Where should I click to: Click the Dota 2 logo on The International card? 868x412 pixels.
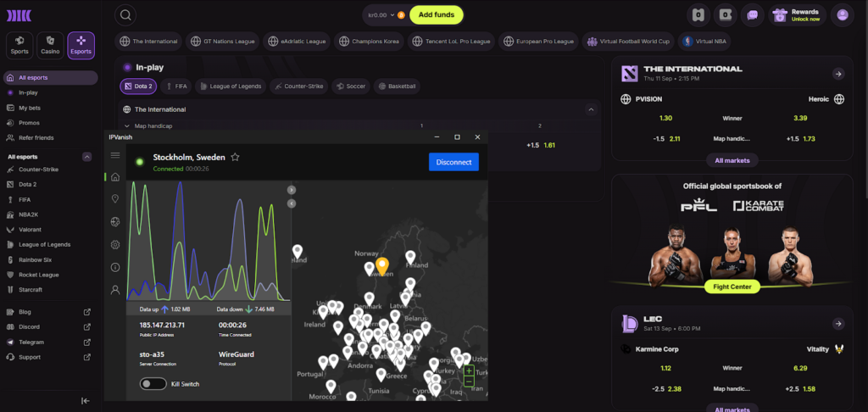click(630, 73)
